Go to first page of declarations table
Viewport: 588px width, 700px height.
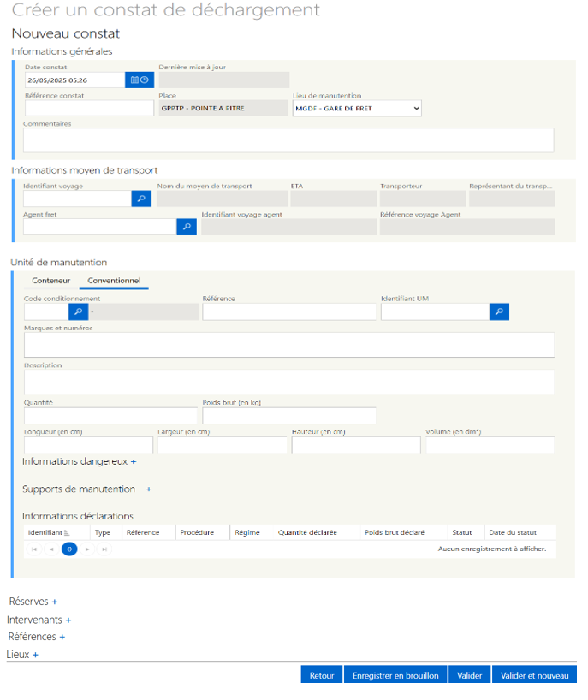pyautogui.click(x=34, y=549)
